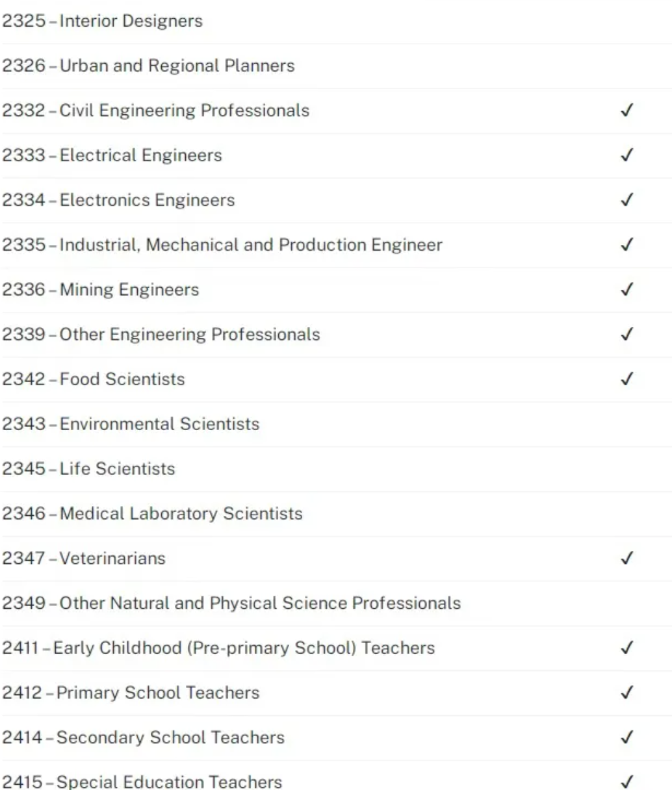Click 2346 Medical Laboratory Scientists text

point(152,514)
